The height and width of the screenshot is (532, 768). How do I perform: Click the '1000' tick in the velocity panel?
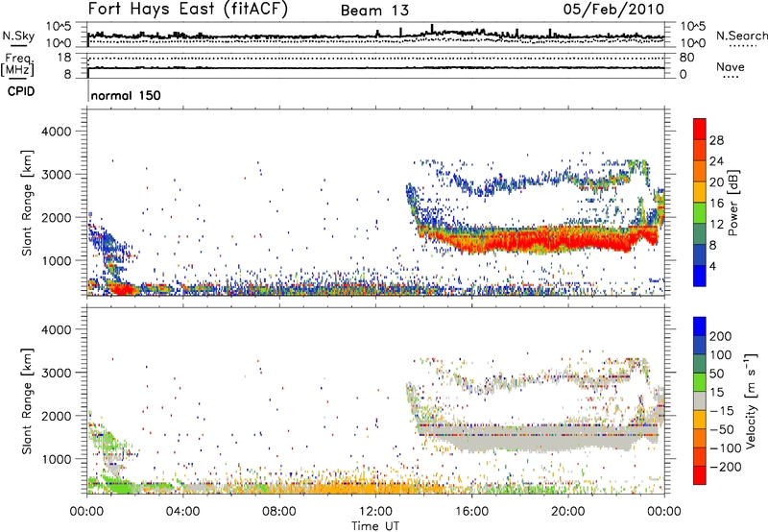(56, 460)
